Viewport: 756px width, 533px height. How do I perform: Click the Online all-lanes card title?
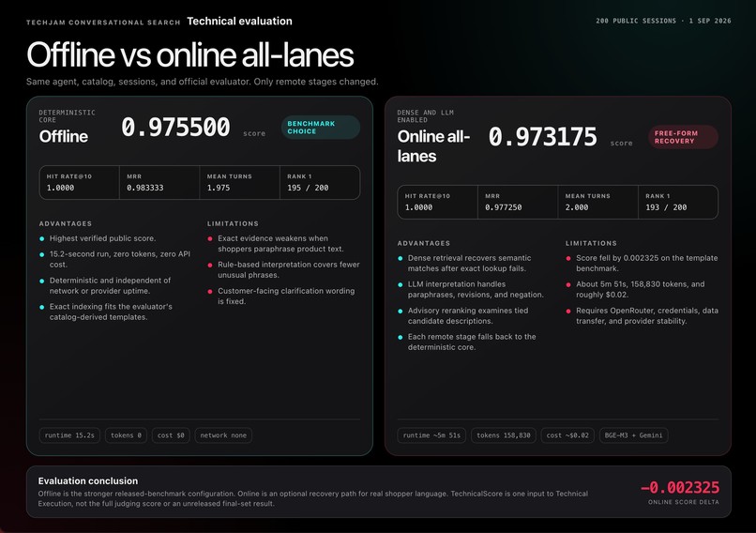pyautogui.click(x=433, y=146)
